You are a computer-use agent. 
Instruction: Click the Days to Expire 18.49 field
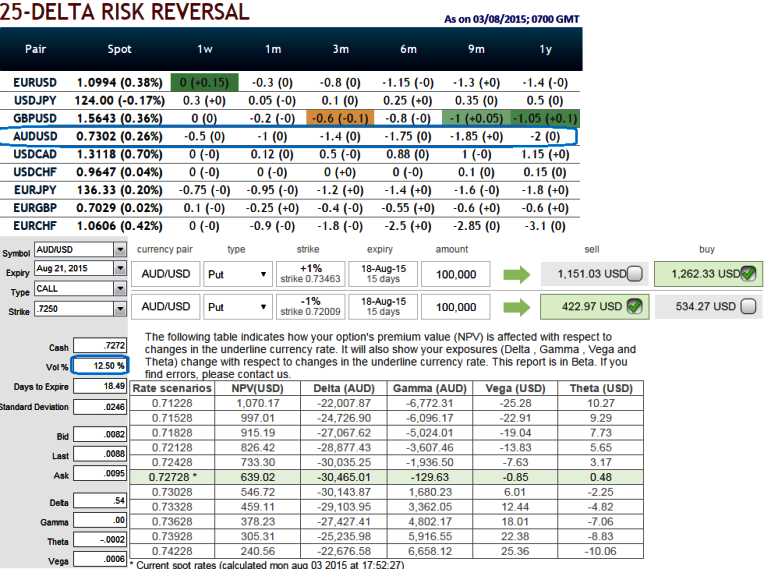pyautogui.click(x=100, y=386)
